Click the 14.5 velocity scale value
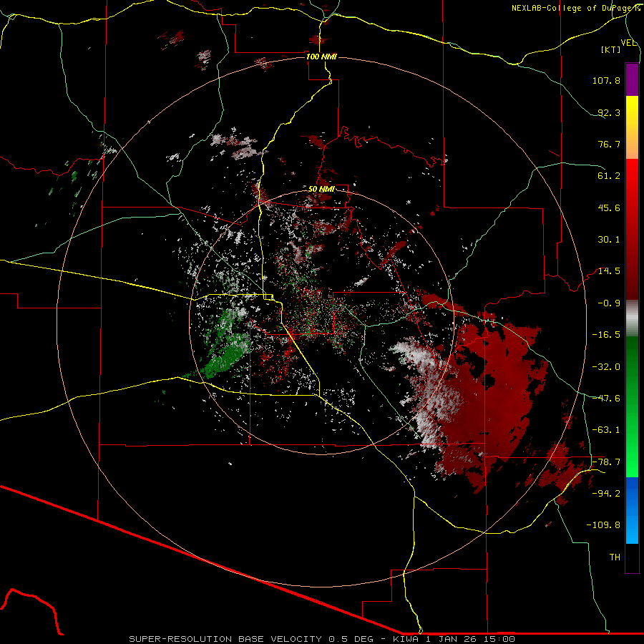Image resolution: width=644 pixels, height=644 pixels. point(609,271)
